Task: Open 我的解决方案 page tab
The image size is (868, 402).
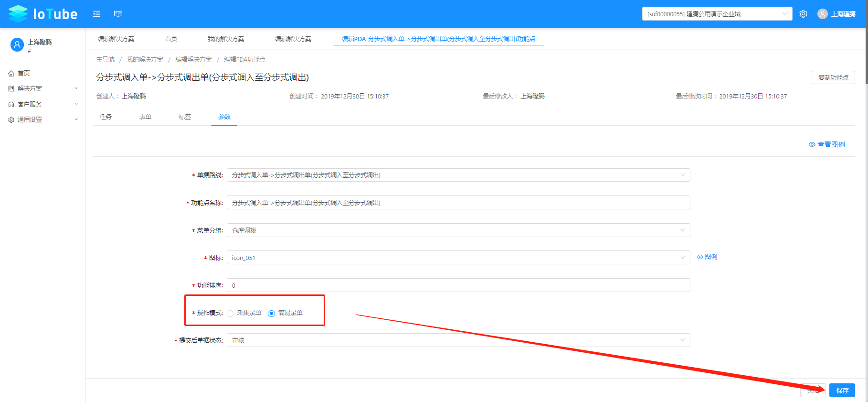Action: click(x=226, y=39)
